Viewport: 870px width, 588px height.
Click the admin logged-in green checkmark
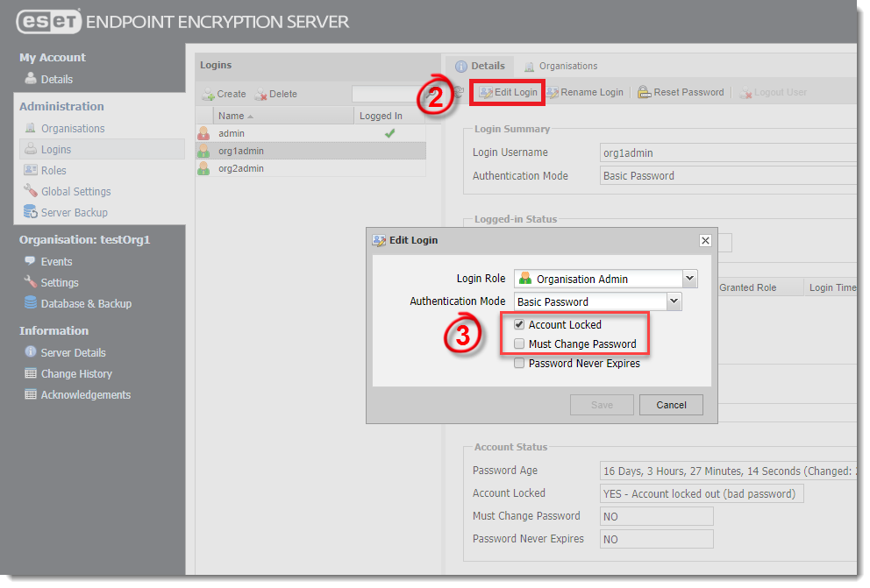pos(390,133)
